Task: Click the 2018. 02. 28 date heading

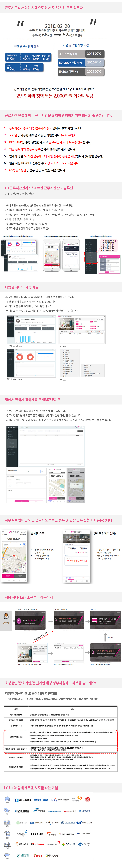Action: tap(58, 26)
